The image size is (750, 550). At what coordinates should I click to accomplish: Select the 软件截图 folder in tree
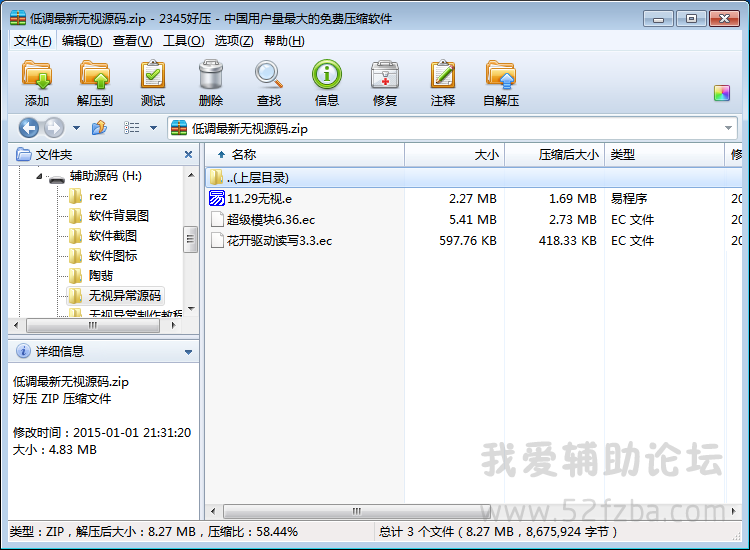pyautogui.click(x=113, y=236)
